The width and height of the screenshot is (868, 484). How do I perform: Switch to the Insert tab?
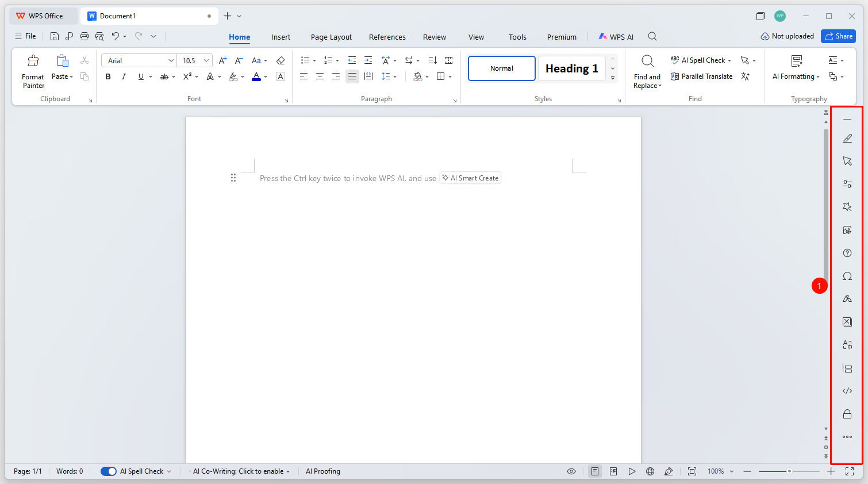click(x=281, y=37)
